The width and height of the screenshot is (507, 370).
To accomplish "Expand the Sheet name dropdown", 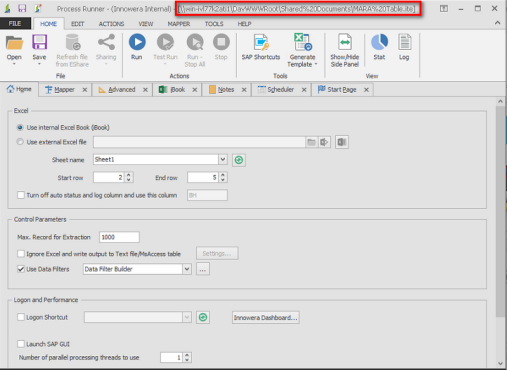I will coord(223,160).
